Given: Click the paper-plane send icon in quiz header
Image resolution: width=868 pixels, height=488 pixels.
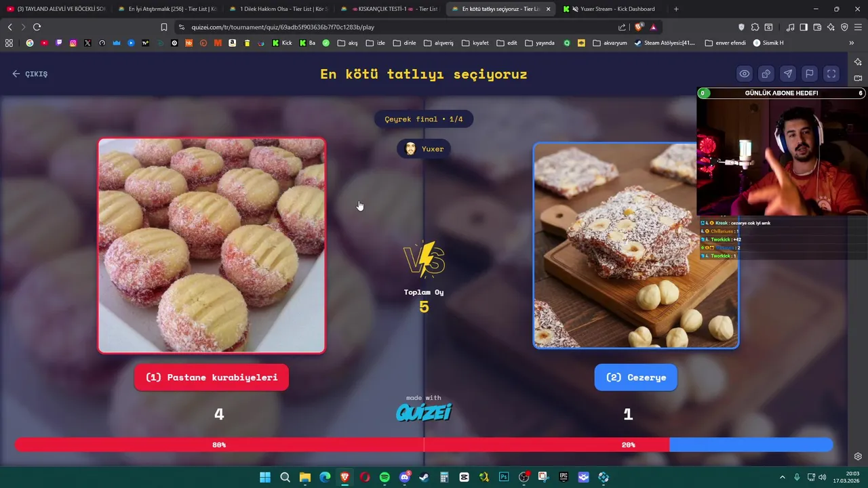Looking at the screenshot, I should (x=788, y=74).
